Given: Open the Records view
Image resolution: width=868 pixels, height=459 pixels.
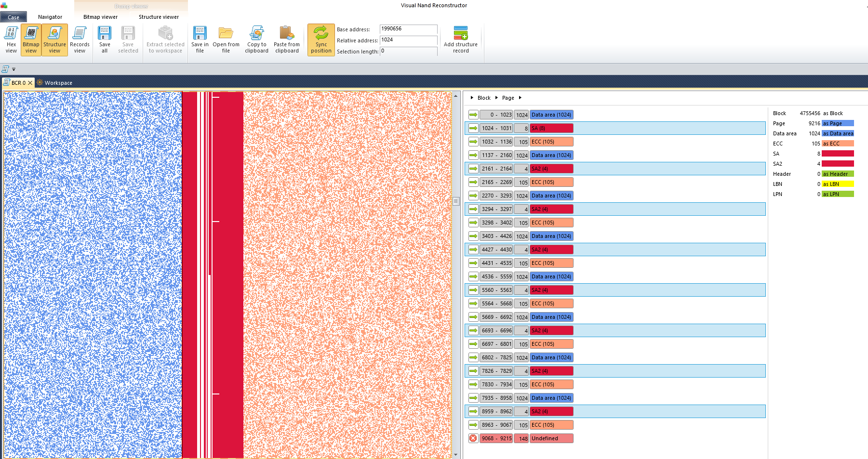Looking at the screenshot, I should (x=80, y=39).
